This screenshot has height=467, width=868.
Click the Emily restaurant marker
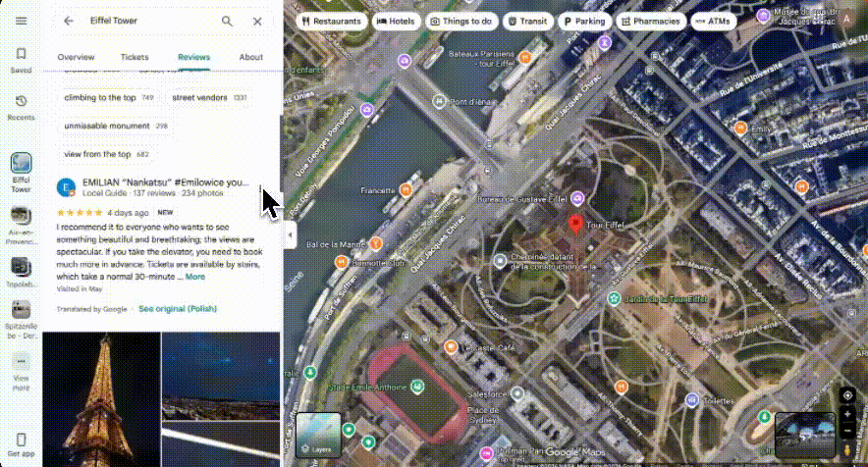click(740, 129)
